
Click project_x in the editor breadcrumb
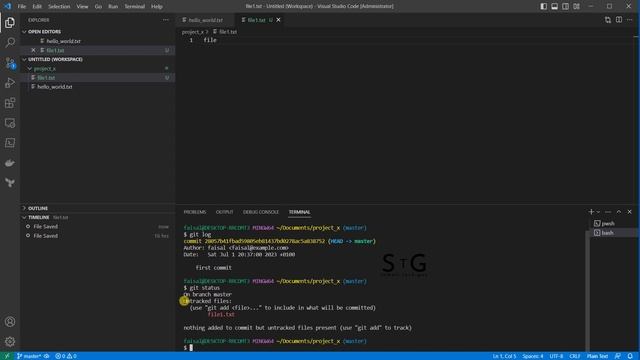192,31
